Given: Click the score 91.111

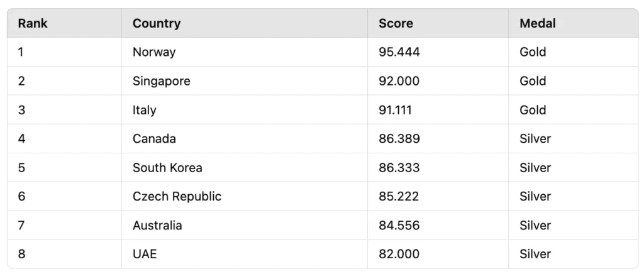Looking at the screenshot, I should point(396,110).
